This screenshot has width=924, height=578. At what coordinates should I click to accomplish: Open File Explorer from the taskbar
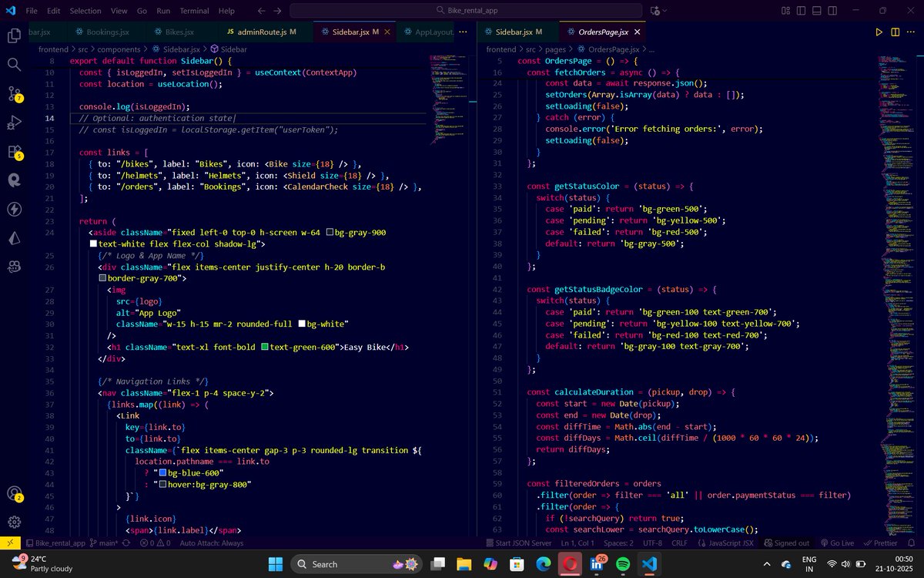(464, 563)
